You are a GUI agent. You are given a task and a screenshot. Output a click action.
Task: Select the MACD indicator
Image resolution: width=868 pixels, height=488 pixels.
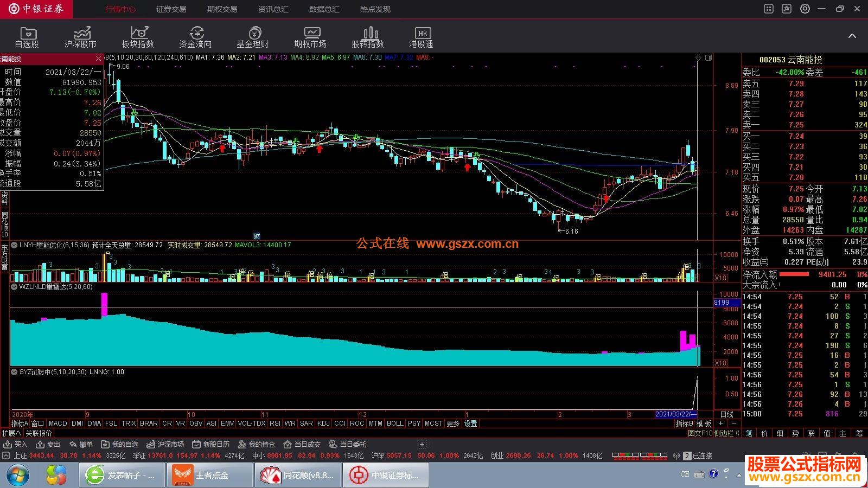point(58,423)
